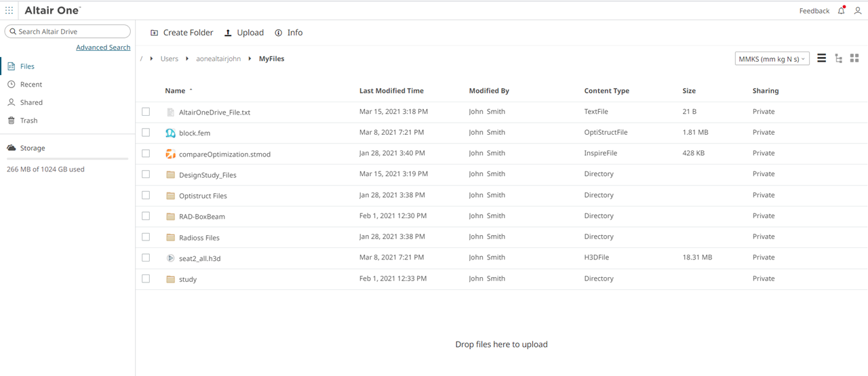Sort by the Name column header
The image size is (868, 376).
tap(175, 91)
